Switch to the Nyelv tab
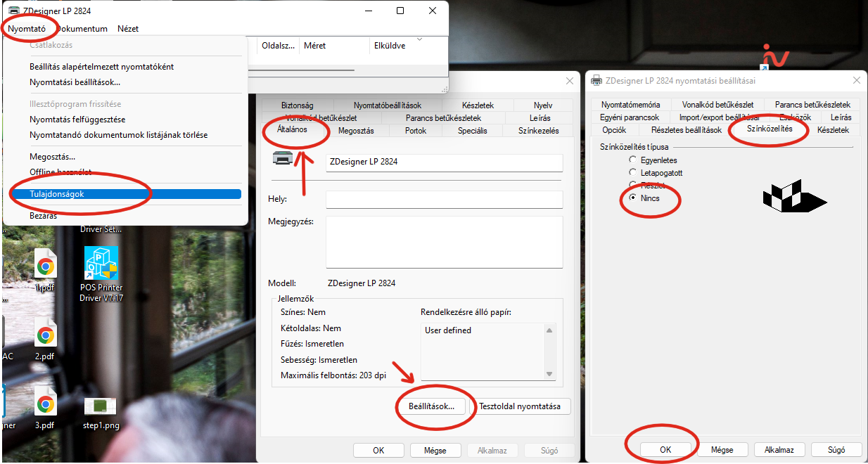This screenshot has height=464, width=868. pyautogui.click(x=543, y=105)
